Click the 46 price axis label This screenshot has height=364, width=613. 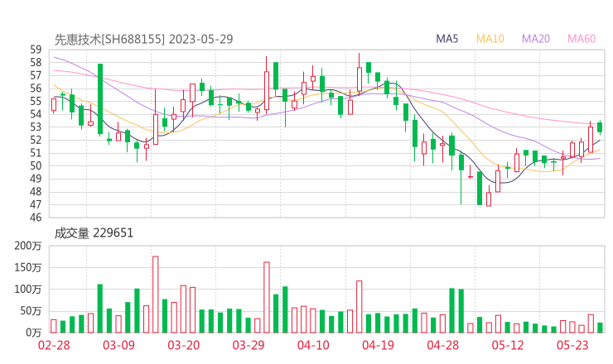click(36, 218)
